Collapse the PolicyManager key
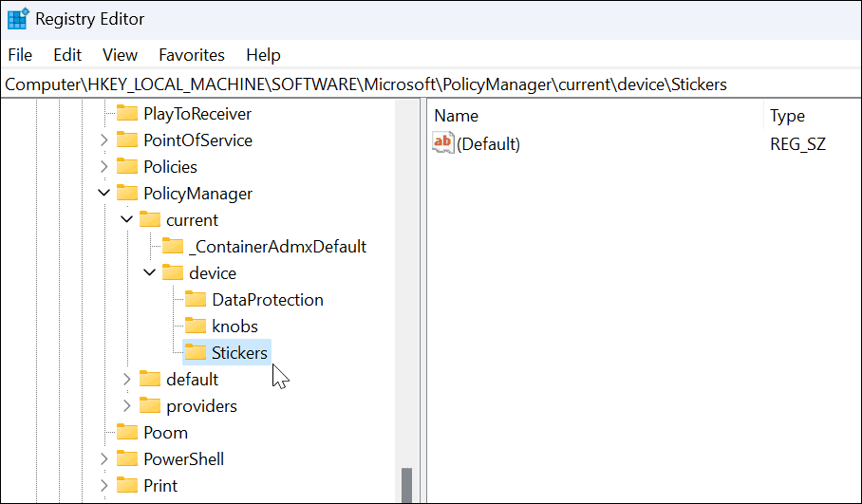 click(103, 194)
